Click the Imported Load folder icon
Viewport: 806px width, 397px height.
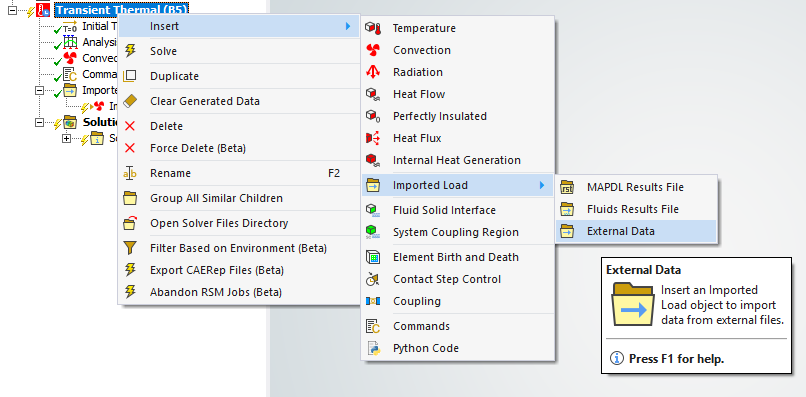click(373, 185)
